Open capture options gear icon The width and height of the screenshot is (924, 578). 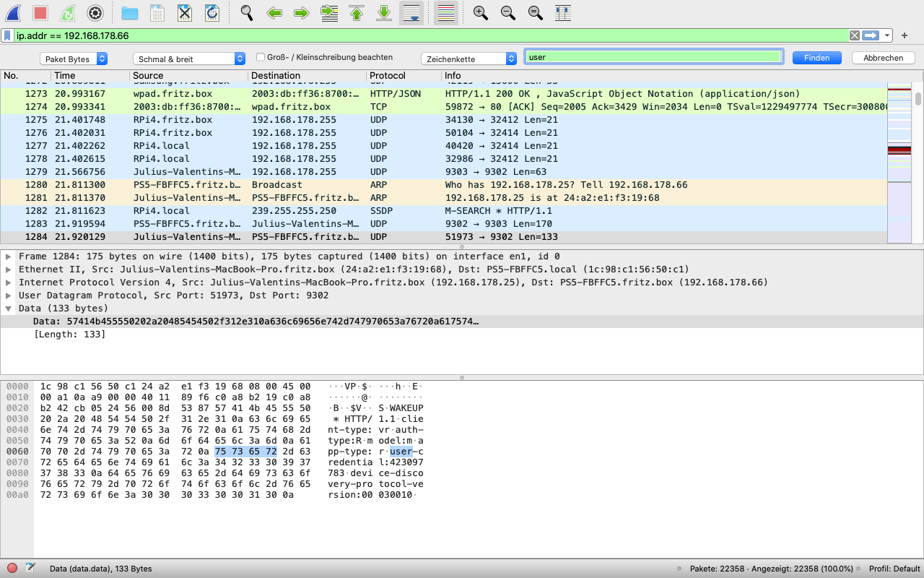(95, 13)
